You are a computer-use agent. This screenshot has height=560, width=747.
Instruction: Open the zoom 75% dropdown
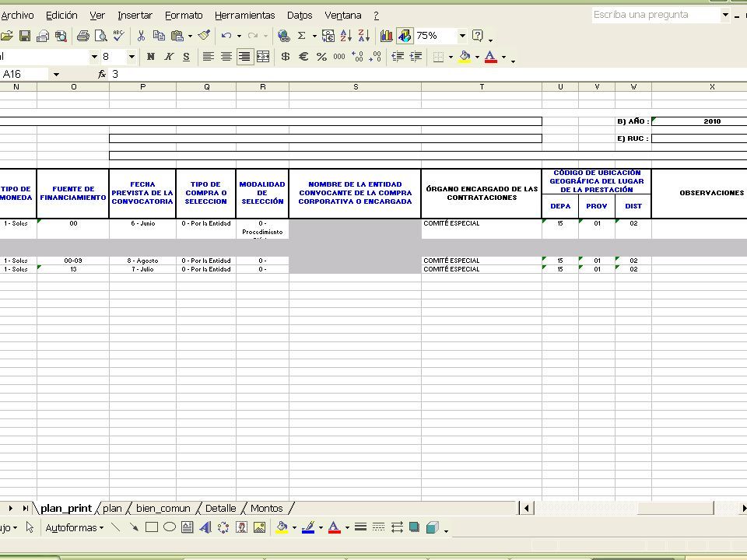[x=461, y=36]
